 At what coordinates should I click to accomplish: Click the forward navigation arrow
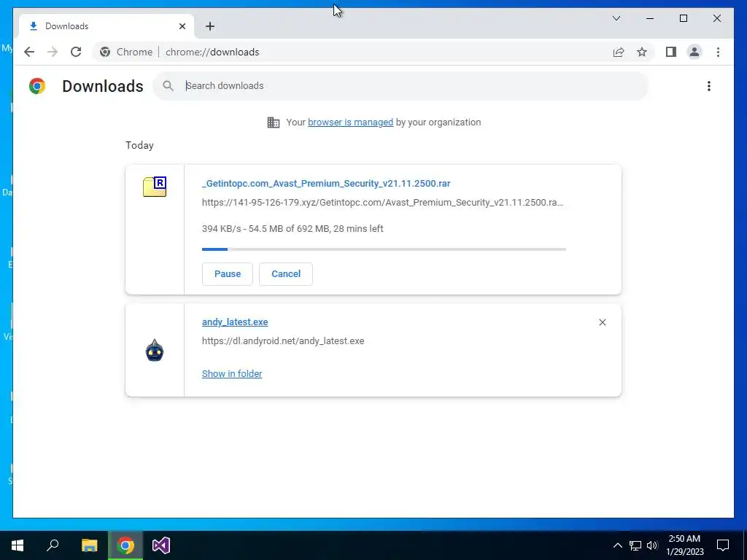click(53, 52)
